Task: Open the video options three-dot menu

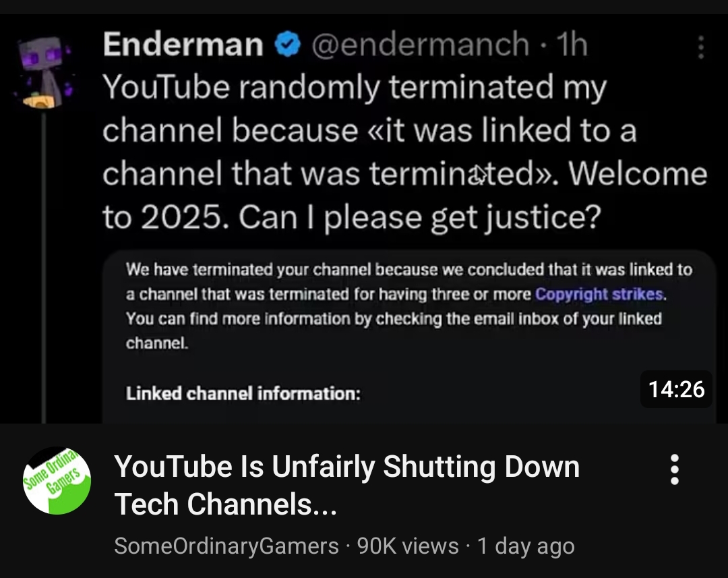Action: [x=675, y=469]
